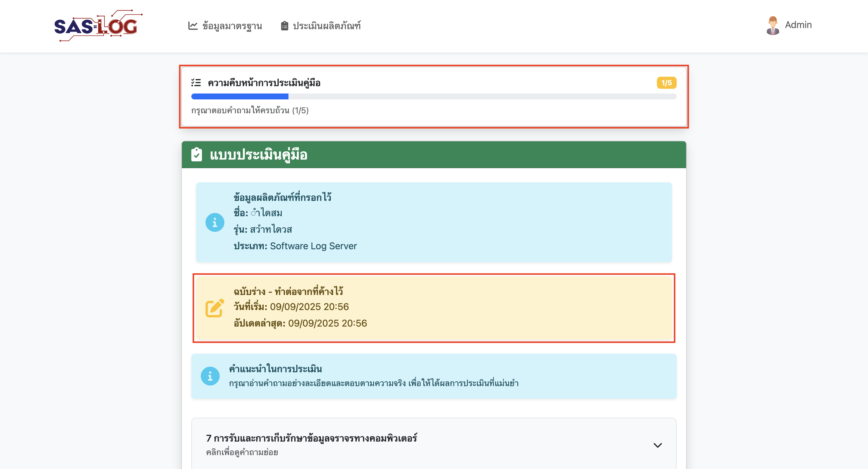Click the blue assessment progress bar
The image size is (868, 469).
pyautogui.click(x=239, y=97)
